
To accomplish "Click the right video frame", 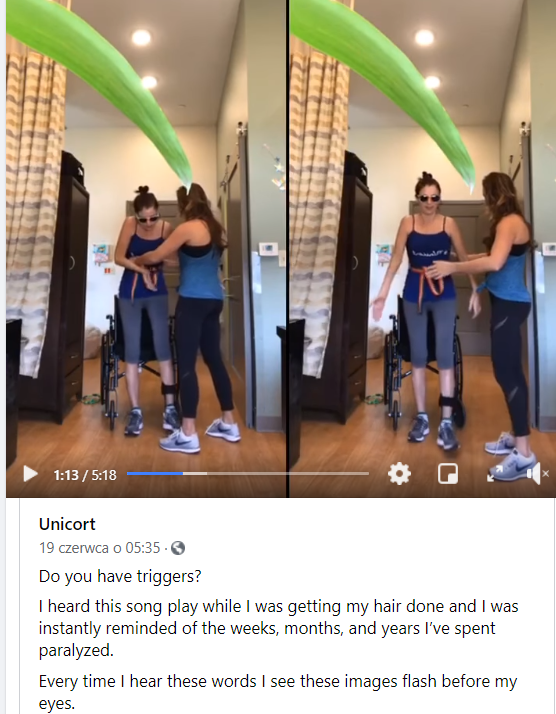I will [423, 228].
